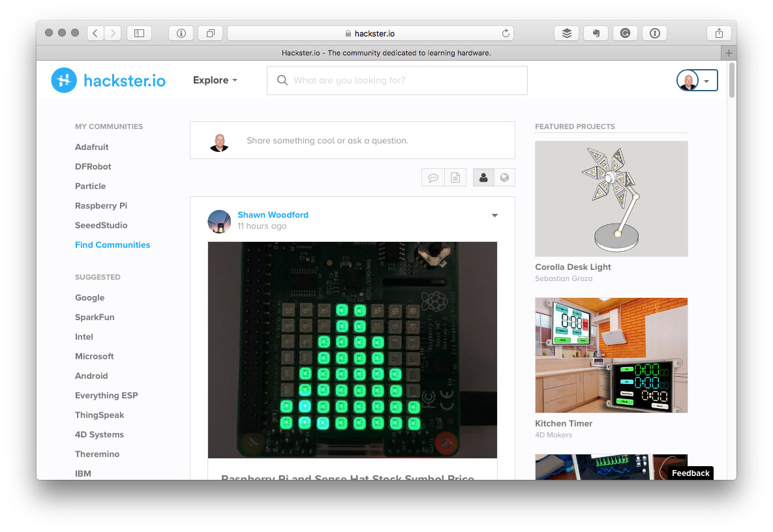
Task: Open the DFRobot community
Action: tap(93, 166)
